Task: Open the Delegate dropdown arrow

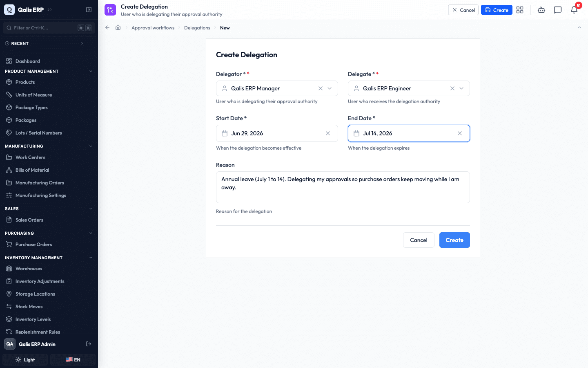Action: 461,88
